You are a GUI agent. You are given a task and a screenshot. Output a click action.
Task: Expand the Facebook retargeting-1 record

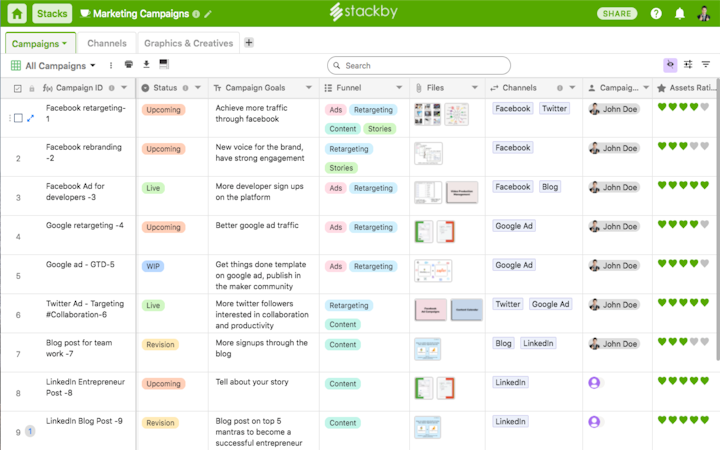30,118
